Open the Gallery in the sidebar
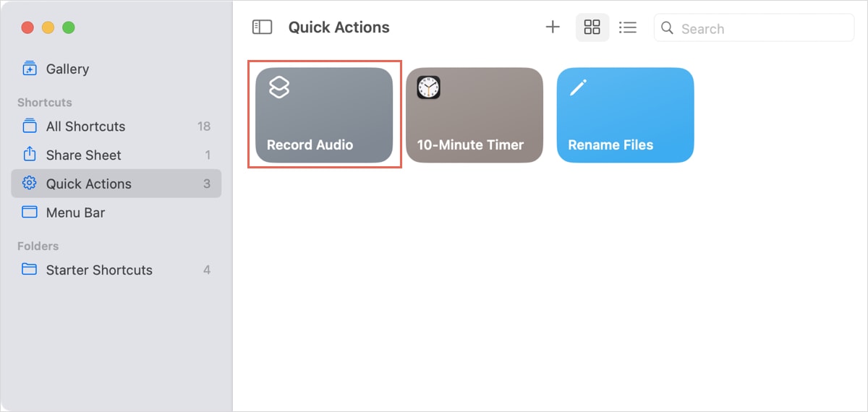This screenshot has width=868, height=412. (116, 69)
